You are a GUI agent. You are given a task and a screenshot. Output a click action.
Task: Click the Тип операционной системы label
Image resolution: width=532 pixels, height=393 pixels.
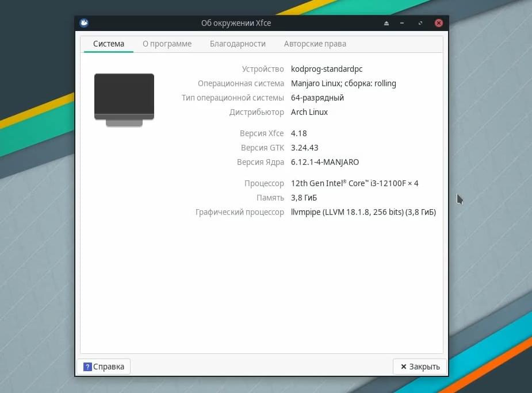[232, 98]
